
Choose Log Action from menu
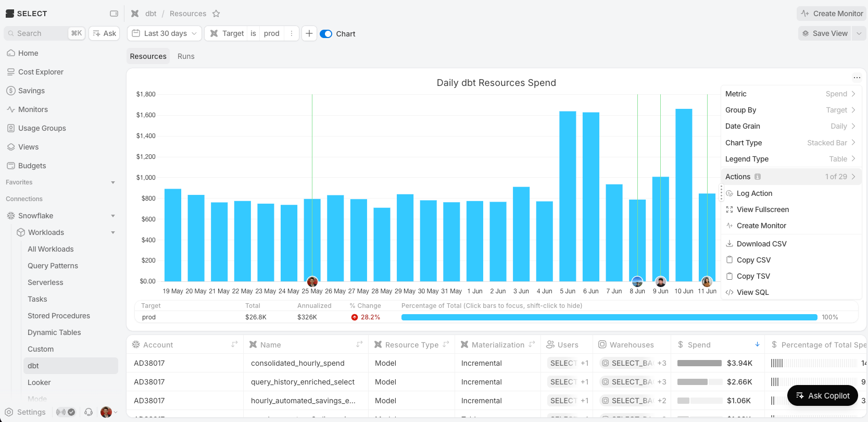(790, 193)
